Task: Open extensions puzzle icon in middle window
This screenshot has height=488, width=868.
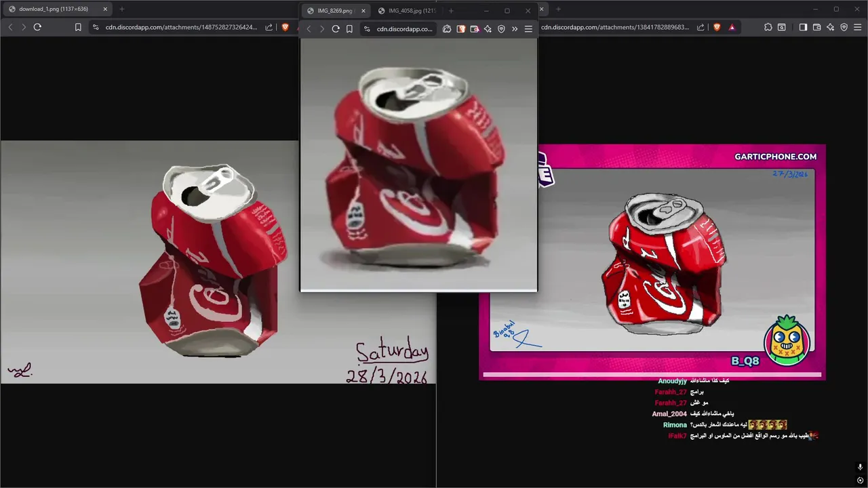Action: 447,29
